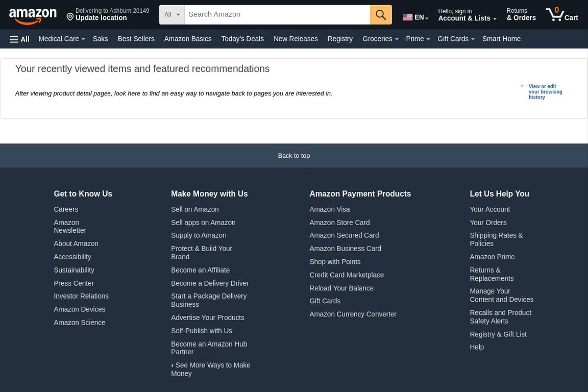Image resolution: width=588 pixels, height=392 pixels.
Task: Click Sell on Amazon link
Action: 194,209
